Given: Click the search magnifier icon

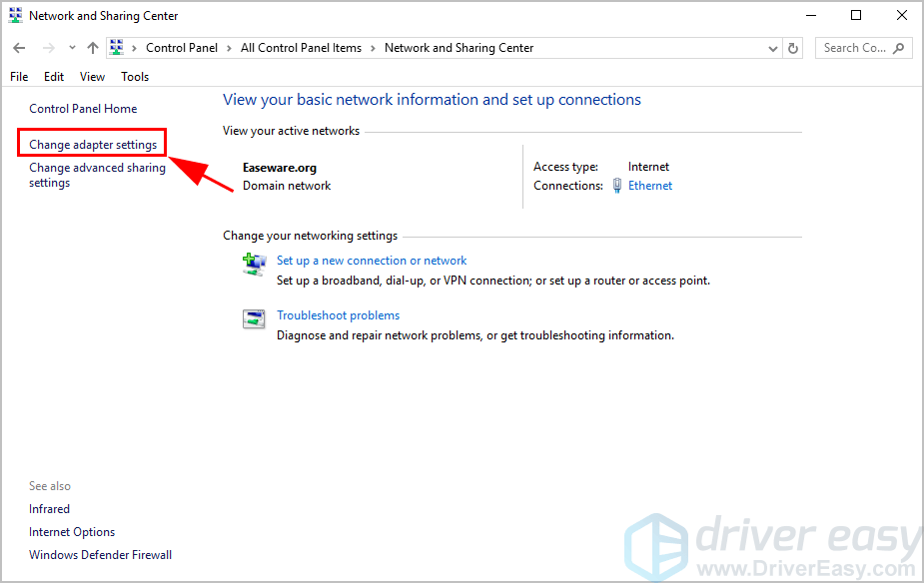Looking at the screenshot, I should point(899,48).
